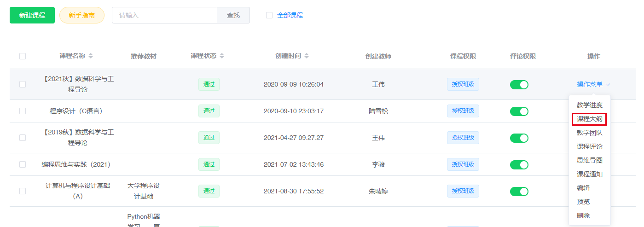This screenshot has width=644, height=227.
Task: Switch off comments for 计算机与程序设计基础（A）
Action: click(519, 192)
